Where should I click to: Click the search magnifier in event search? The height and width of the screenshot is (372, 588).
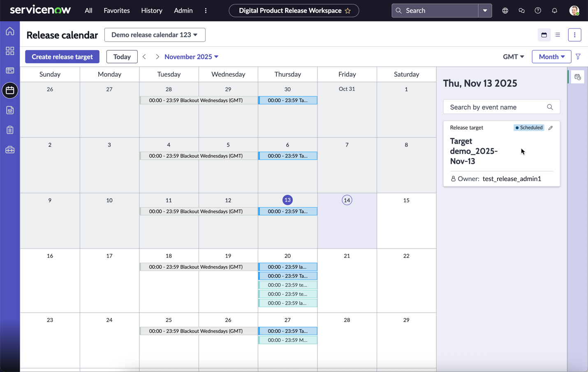(x=550, y=107)
